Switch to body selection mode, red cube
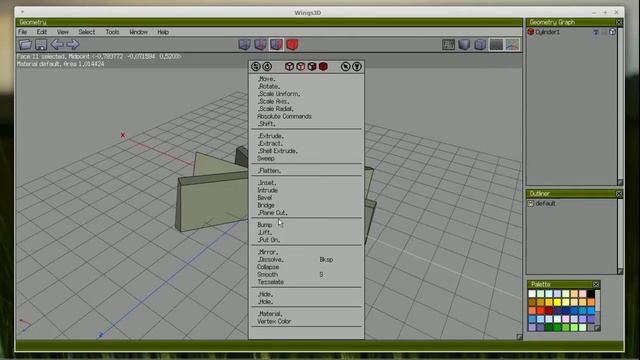Screen dimensions: 640x360 (292, 44)
